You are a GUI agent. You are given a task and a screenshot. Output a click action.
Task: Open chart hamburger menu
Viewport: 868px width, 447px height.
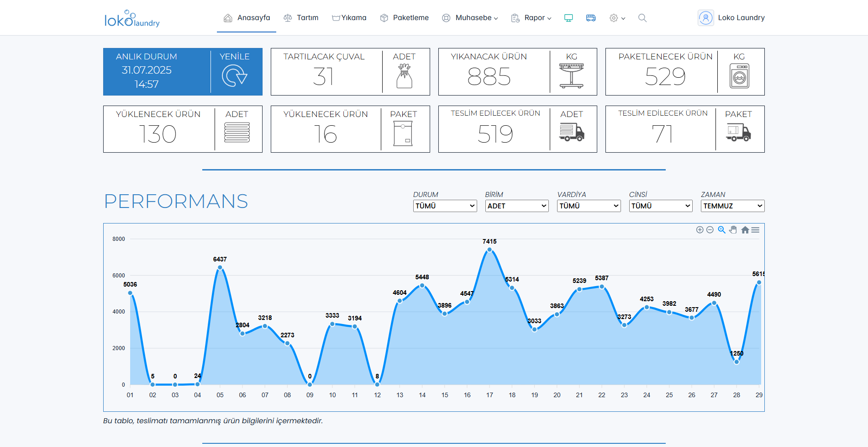click(756, 230)
